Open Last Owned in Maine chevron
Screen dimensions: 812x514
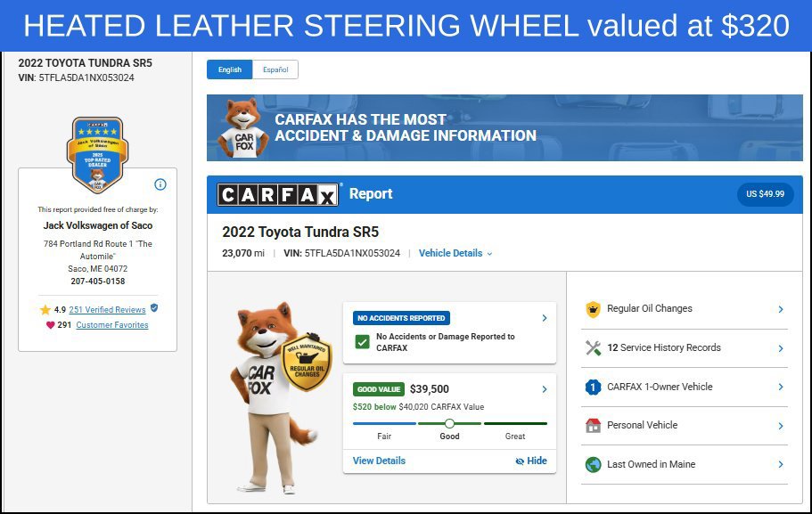781,464
